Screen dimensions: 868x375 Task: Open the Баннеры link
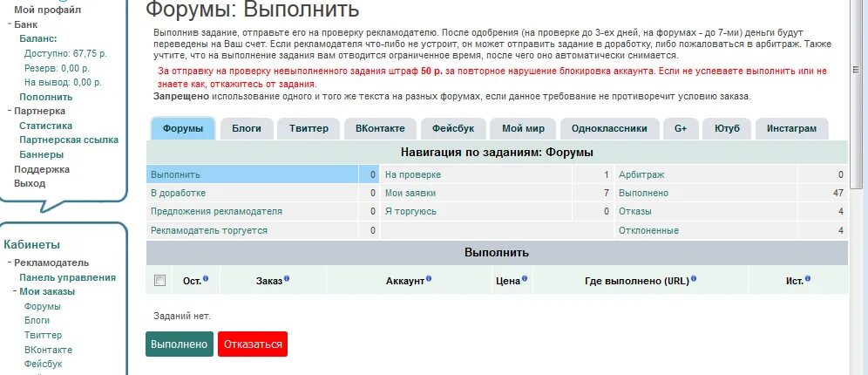pos(42,154)
